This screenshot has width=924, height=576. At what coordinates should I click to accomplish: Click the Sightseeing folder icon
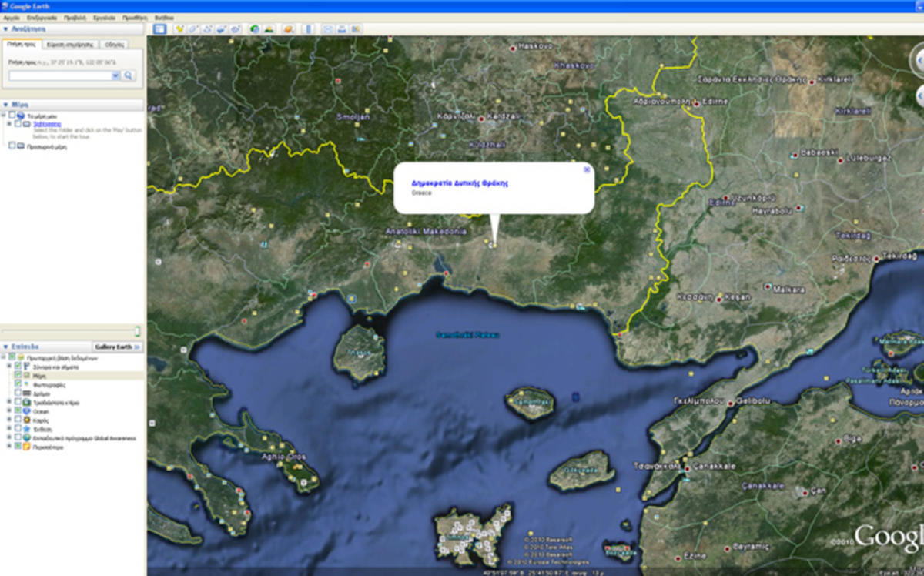(x=27, y=123)
